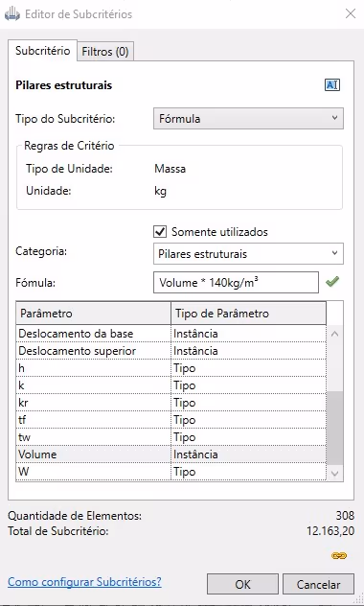Click the parameter list scrollbar thumb
This screenshot has width=364, height=606.
pos(334,428)
